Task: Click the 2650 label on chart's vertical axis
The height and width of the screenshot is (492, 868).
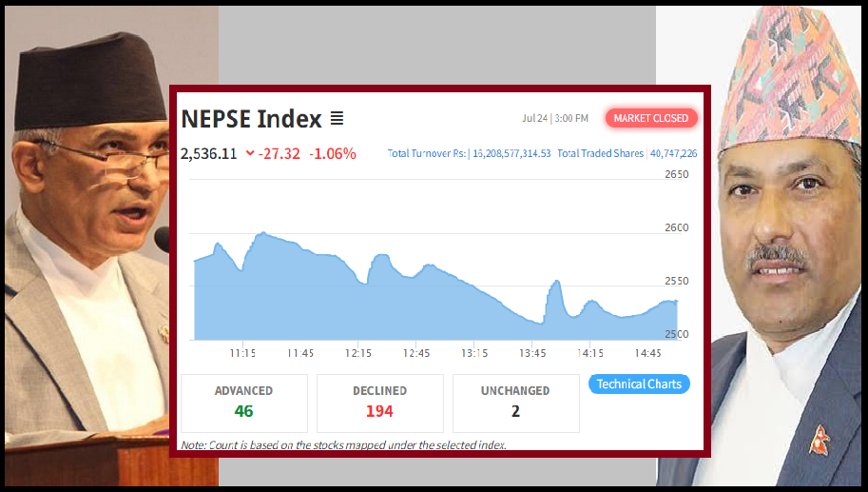Action: (x=677, y=175)
